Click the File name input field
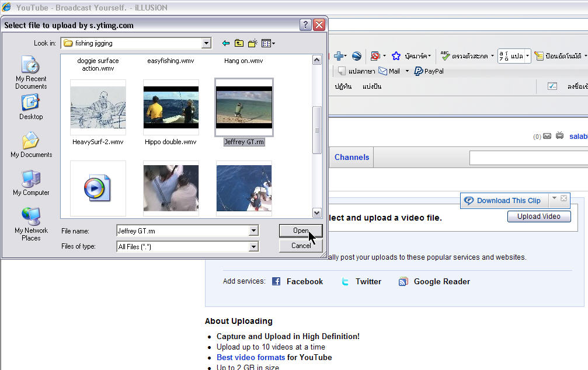The height and width of the screenshot is (370, 588). point(183,231)
